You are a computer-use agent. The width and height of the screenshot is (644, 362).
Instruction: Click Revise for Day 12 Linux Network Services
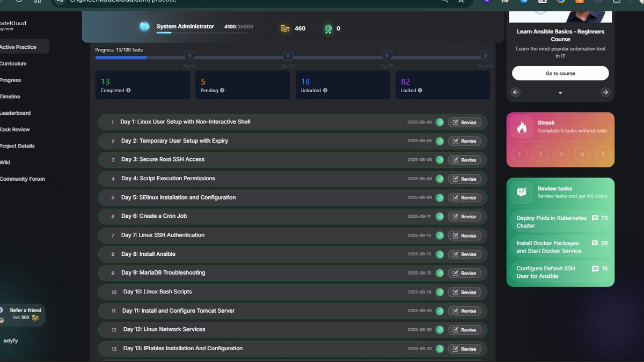tap(464, 330)
